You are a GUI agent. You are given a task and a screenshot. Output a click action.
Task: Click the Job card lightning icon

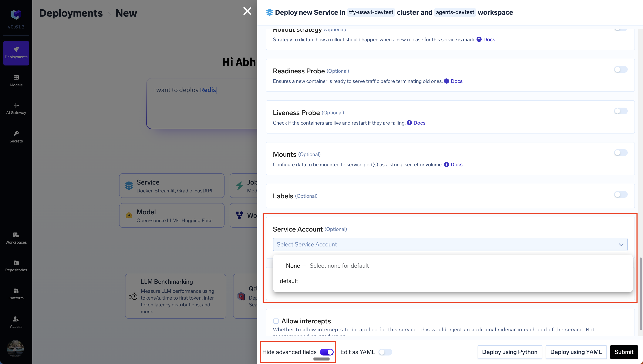point(239,185)
